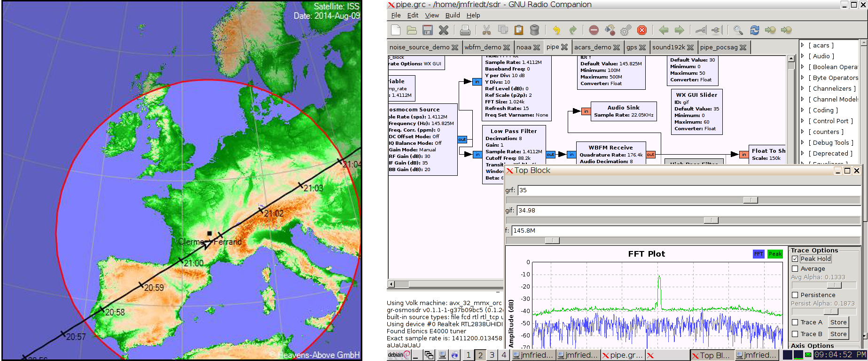
Task: Uncheck the Peak Hold checkbox
Action: (795, 259)
